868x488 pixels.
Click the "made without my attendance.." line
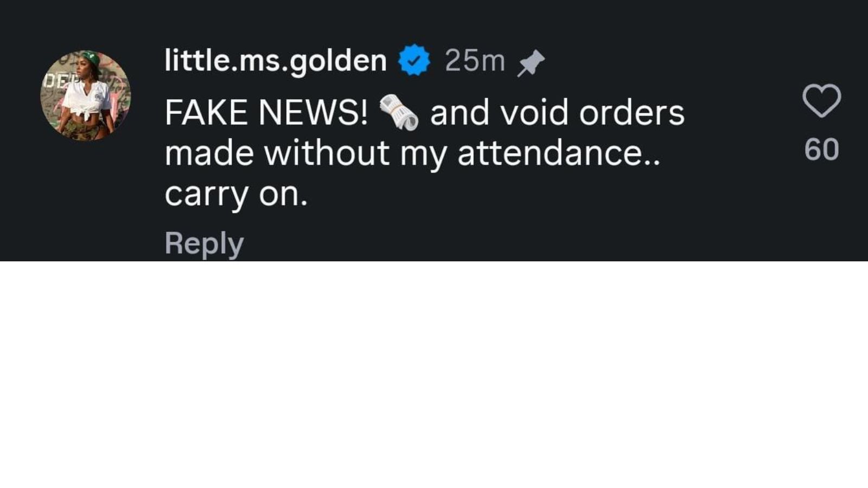(x=413, y=153)
